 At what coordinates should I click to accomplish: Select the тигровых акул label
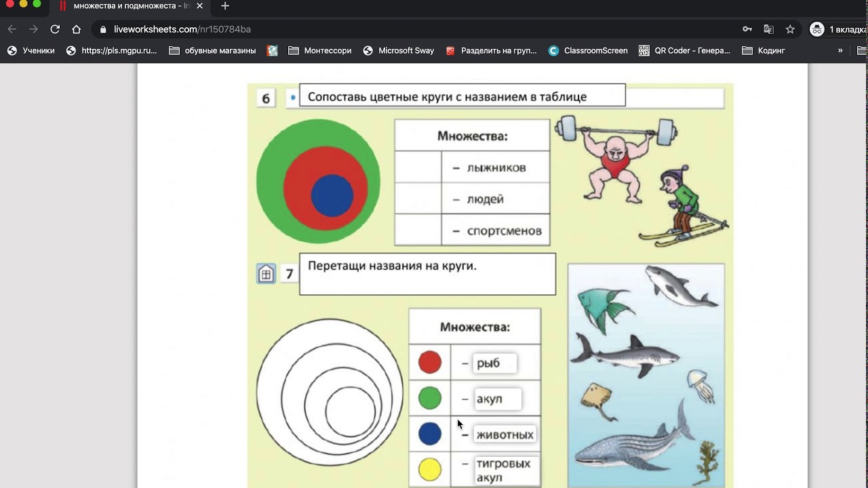coord(506,470)
